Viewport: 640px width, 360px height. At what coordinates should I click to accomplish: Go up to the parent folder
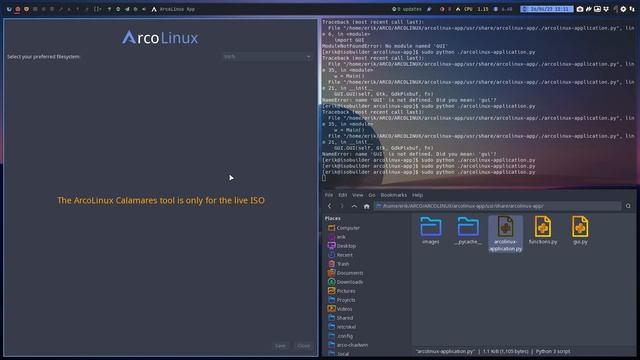coord(354,206)
